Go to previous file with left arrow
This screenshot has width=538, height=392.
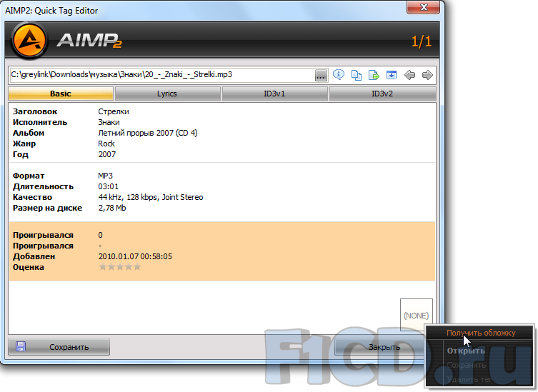click(x=409, y=75)
